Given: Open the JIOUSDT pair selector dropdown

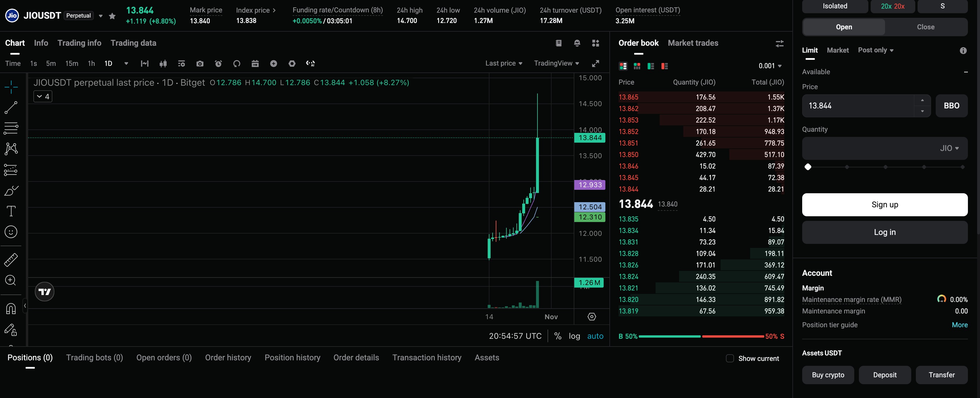Looking at the screenshot, I should [100, 16].
